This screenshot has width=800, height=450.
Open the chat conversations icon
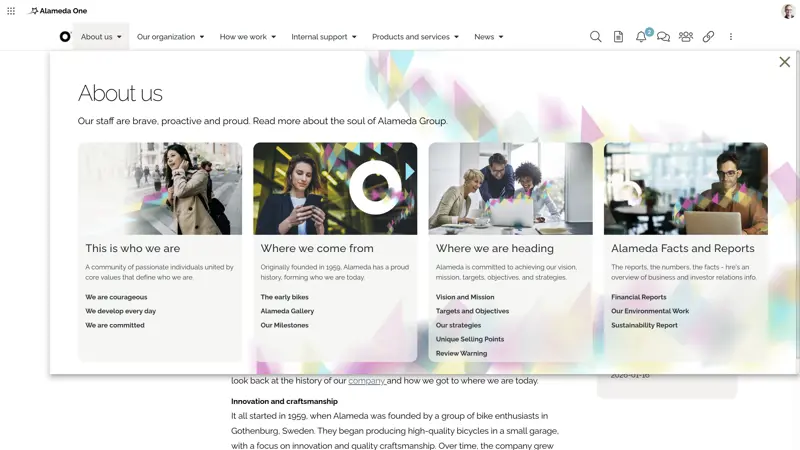coord(663,37)
